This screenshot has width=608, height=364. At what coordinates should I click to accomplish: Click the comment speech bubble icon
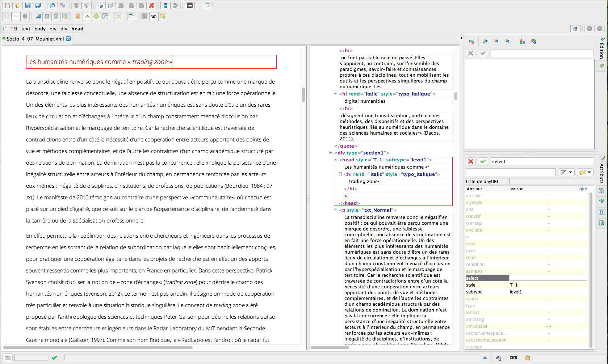click(207, 5)
